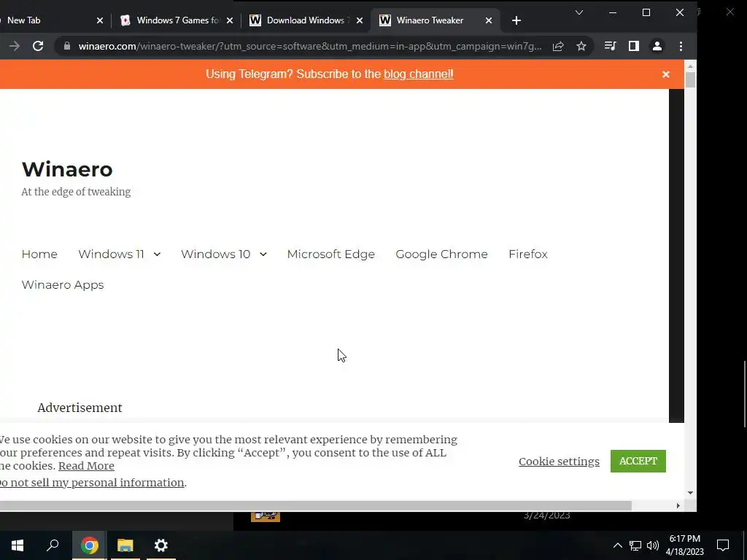Open File Explorer from the taskbar
Image resolution: width=747 pixels, height=560 pixels.
[125, 545]
